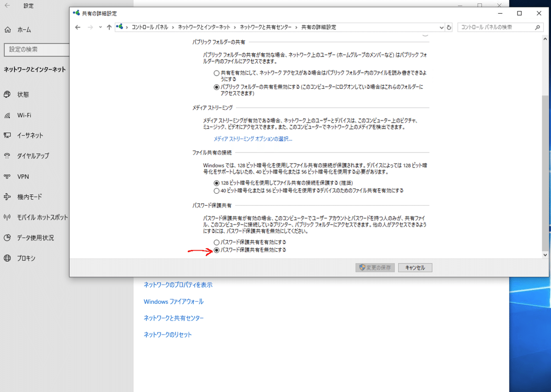This screenshot has width=551, height=392.
Task: Open ダイヤルアップ in Settings sidebar
Action: pyautogui.click(x=34, y=156)
